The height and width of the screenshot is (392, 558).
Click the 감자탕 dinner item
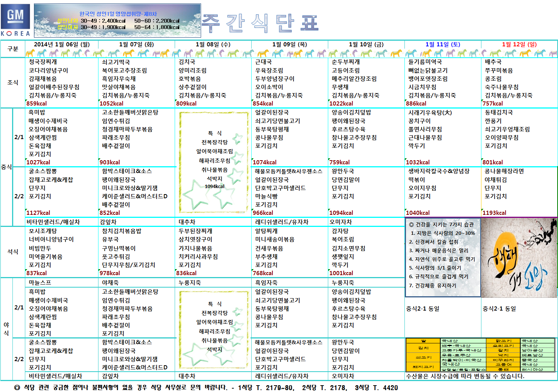pyautogui.click(x=340, y=231)
